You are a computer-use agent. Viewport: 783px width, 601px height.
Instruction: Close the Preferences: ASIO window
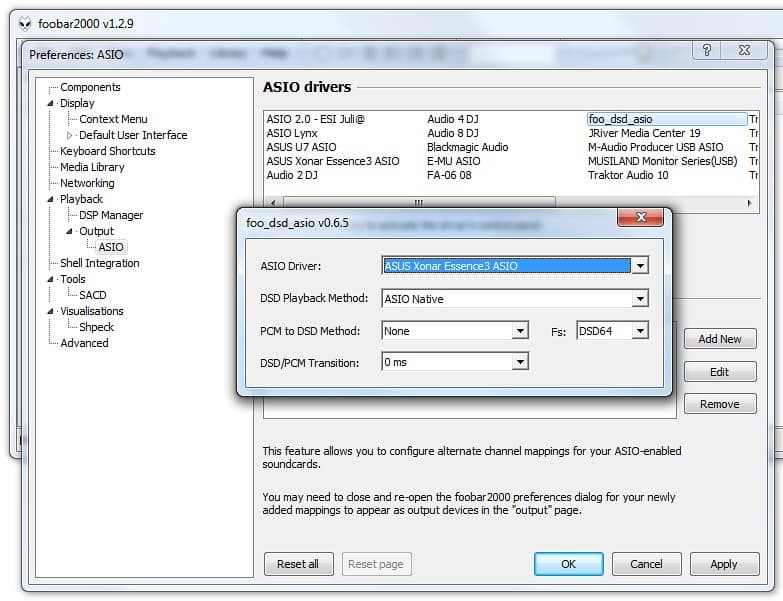click(x=744, y=50)
